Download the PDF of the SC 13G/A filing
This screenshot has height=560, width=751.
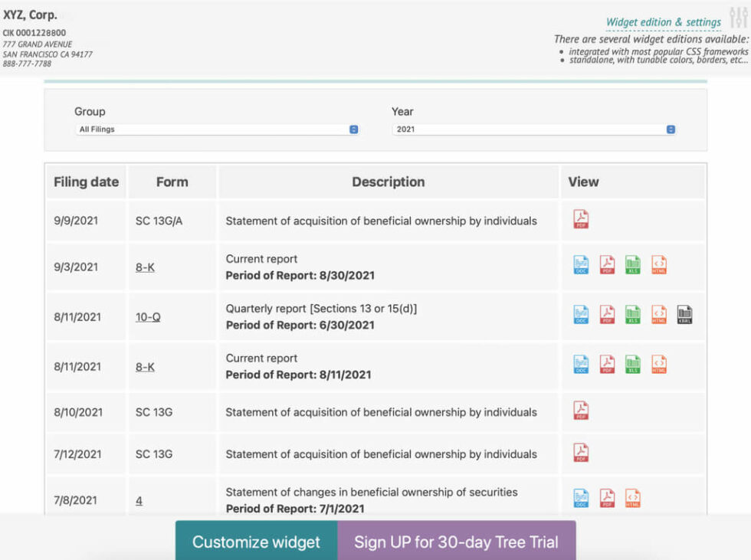[x=580, y=218]
